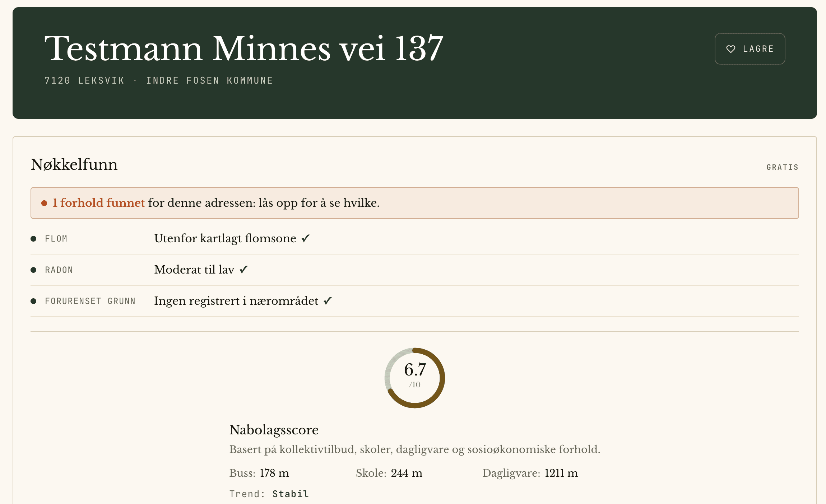826x504 pixels.
Task: Click the checkmark after 'Moderat til lav'
Action: pyautogui.click(x=244, y=270)
